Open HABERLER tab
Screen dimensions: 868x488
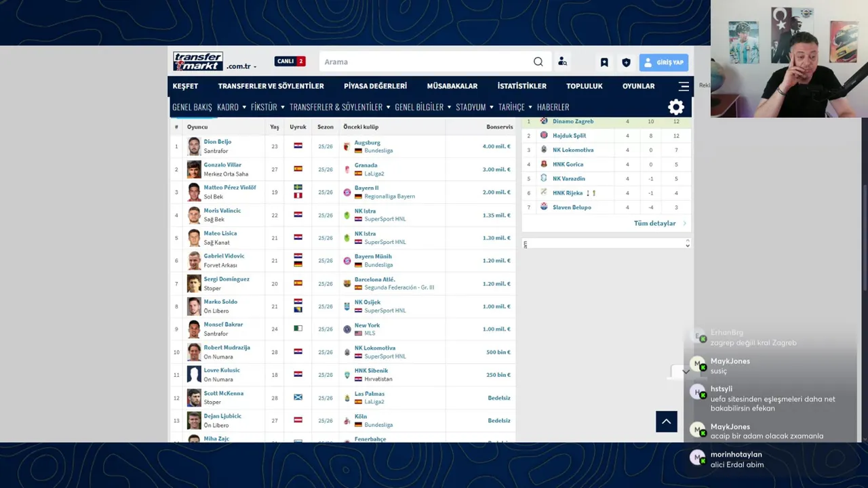553,107
